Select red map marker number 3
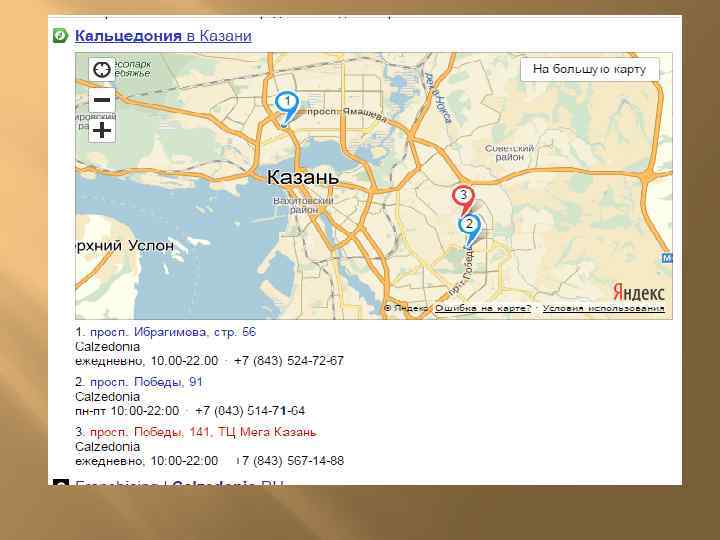The image size is (720, 540). click(463, 199)
